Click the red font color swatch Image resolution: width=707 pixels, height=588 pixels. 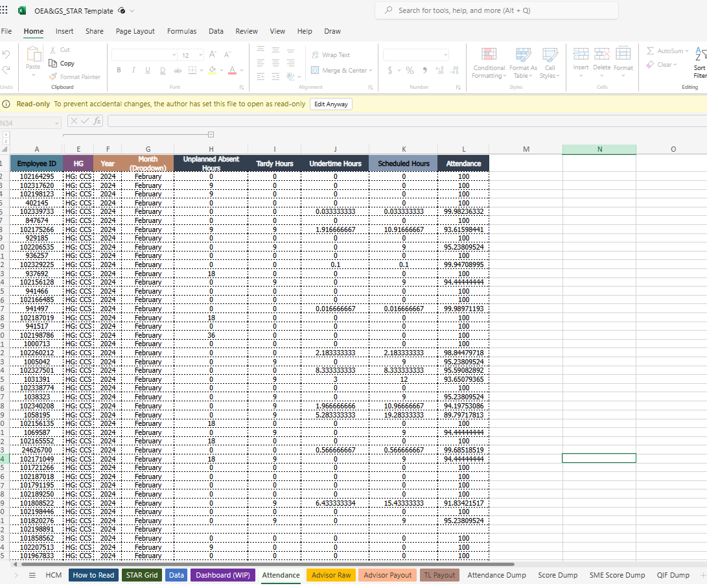point(232,71)
